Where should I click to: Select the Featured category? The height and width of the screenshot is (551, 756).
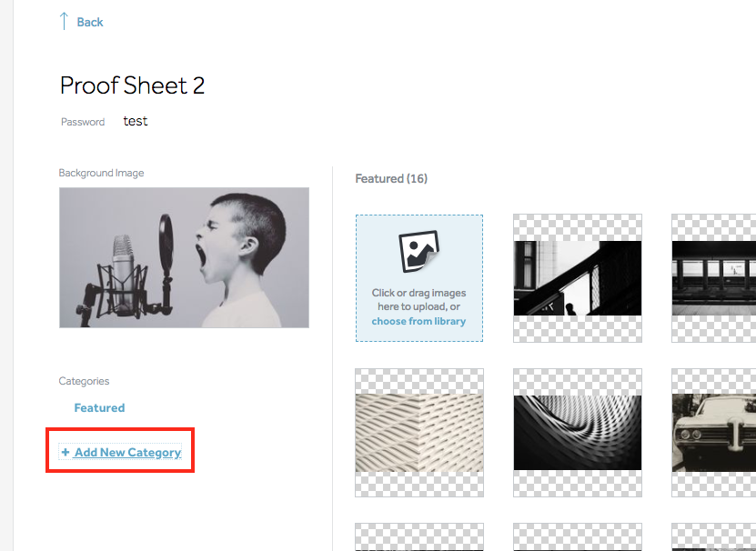coord(99,408)
